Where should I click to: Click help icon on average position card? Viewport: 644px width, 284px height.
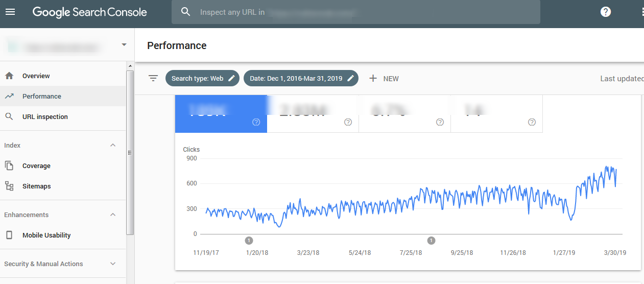(x=532, y=122)
